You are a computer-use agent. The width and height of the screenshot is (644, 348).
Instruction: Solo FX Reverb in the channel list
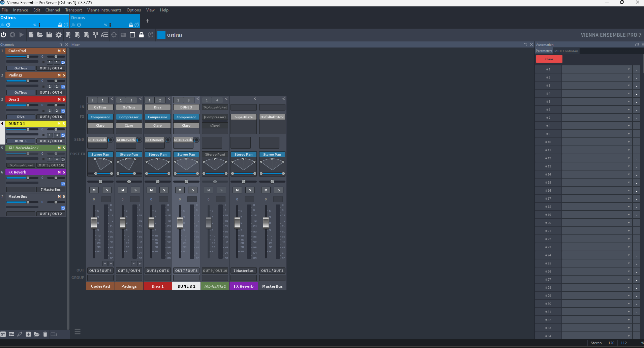64,172
